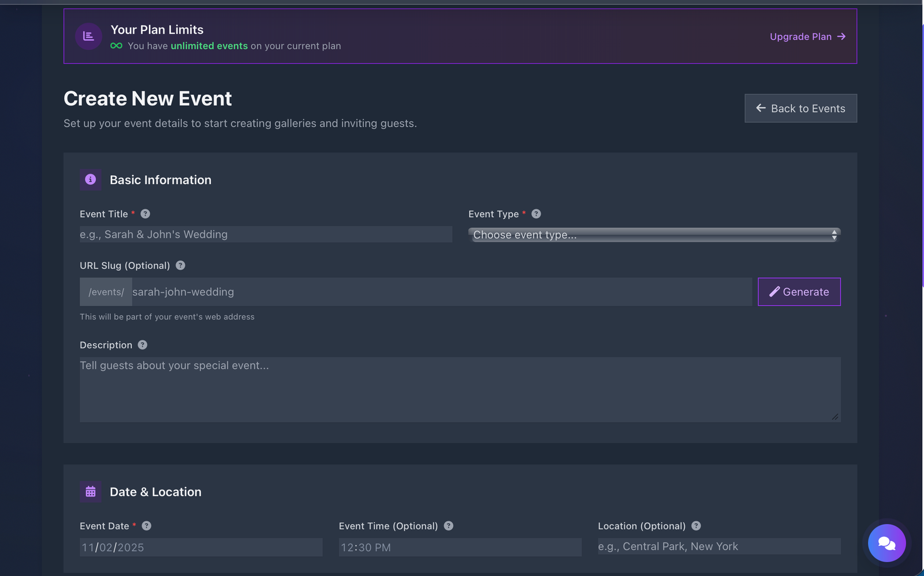This screenshot has width=924, height=576.
Task: Click the infinity icon next to unlimited events
Action: (x=115, y=46)
